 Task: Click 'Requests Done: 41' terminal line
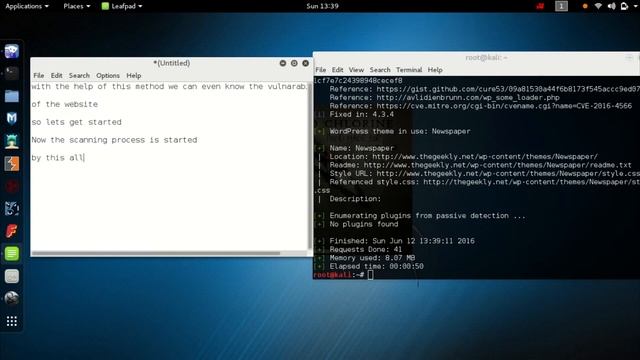click(x=366, y=249)
